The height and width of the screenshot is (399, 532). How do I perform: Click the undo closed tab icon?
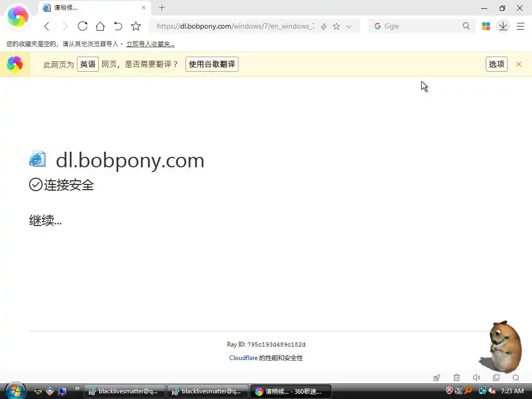coord(118,26)
